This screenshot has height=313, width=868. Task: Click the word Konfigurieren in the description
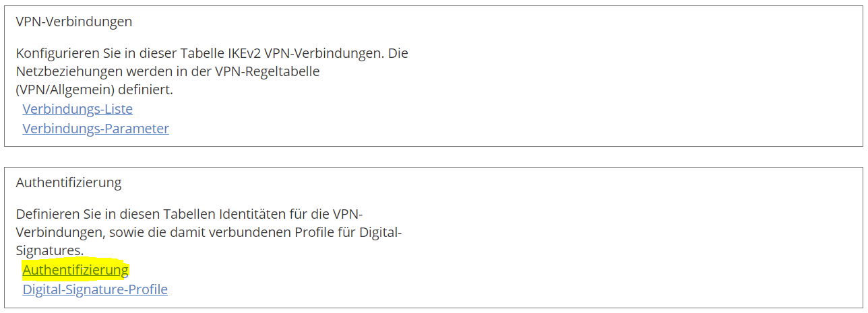[52, 53]
